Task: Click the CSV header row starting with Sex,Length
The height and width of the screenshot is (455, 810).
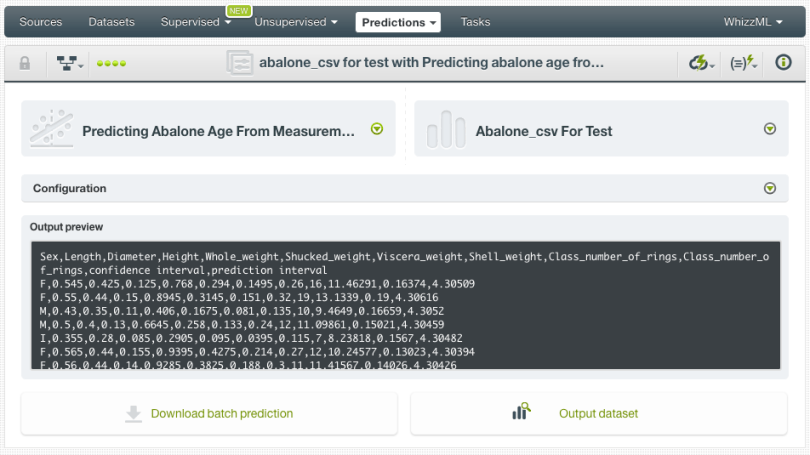Action: [404, 263]
